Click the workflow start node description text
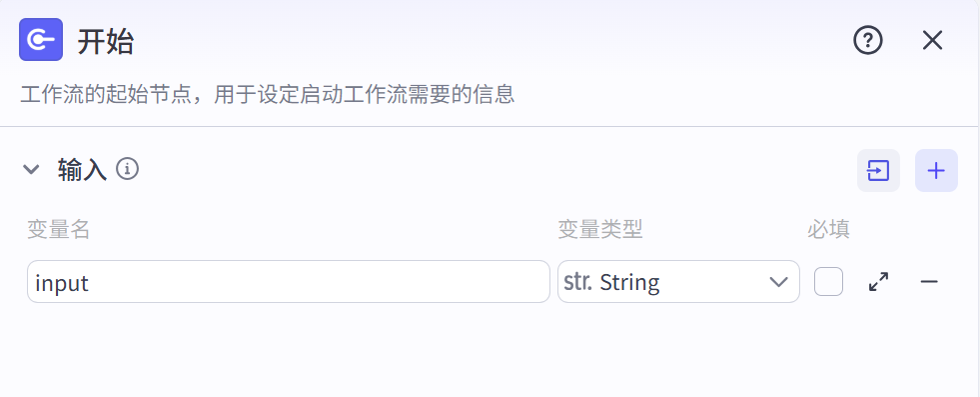The image size is (980, 397). point(267,94)
